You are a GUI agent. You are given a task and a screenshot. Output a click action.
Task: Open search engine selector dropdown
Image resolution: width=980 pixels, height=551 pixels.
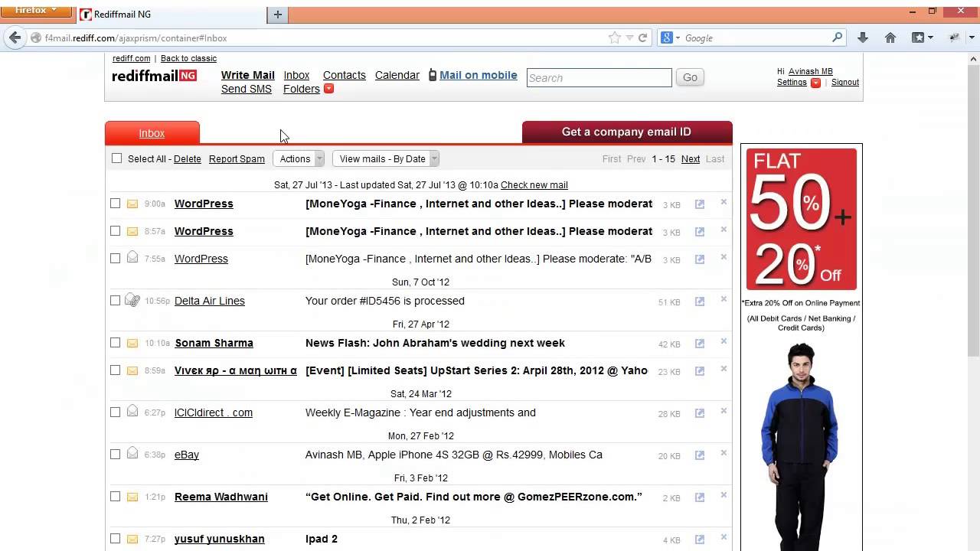coord(671,37)
